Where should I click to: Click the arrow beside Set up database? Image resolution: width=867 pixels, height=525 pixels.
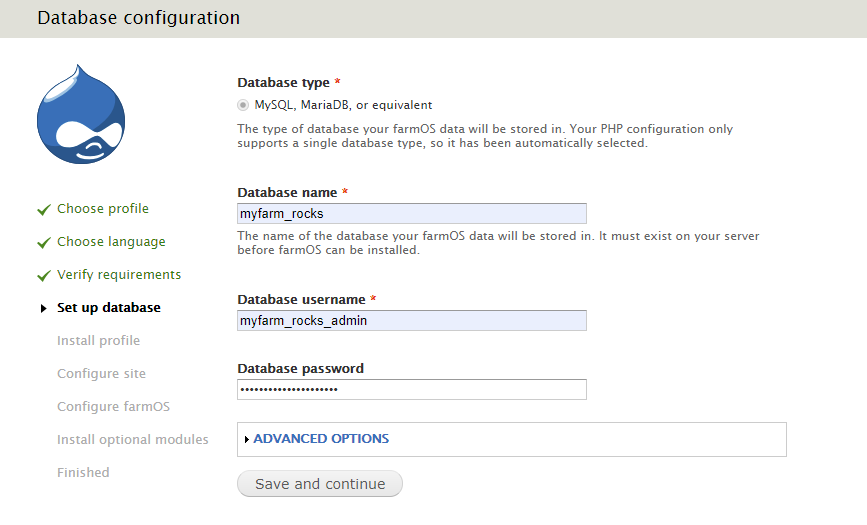(x=43, y=308)
